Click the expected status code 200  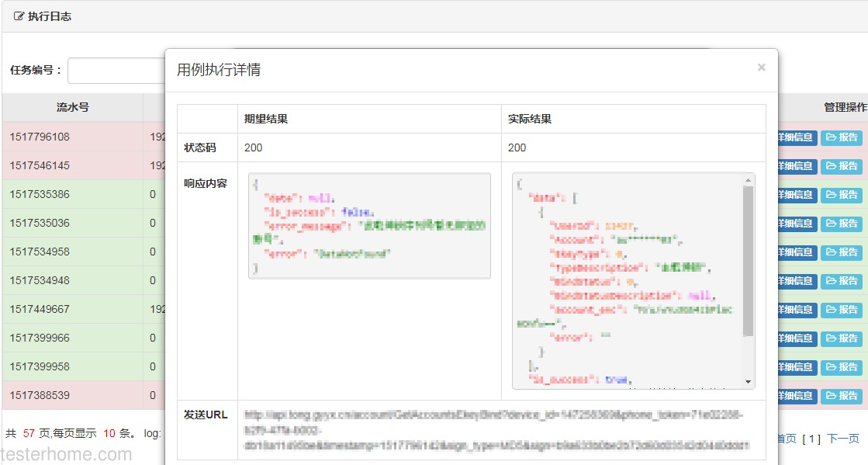254,148
